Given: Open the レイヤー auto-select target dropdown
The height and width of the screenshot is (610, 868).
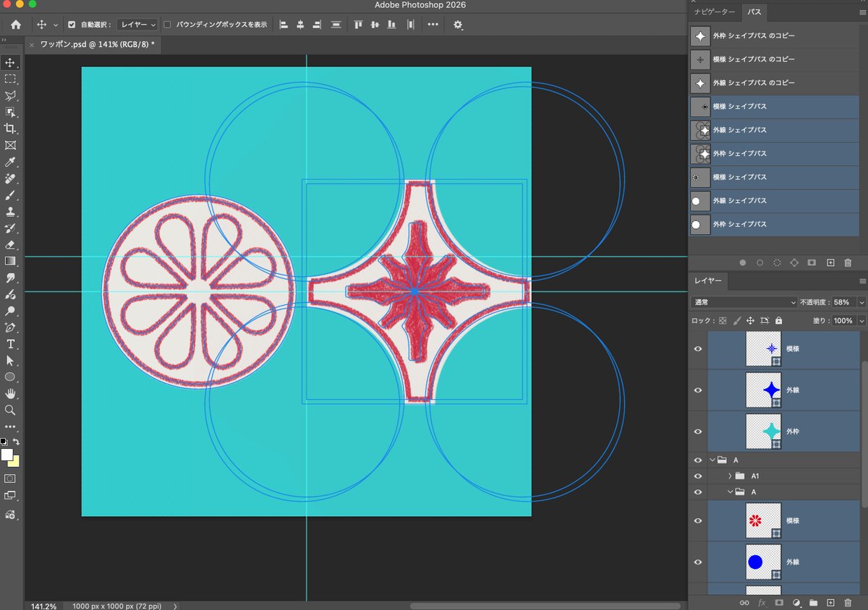Looking at the screenshot, I should (x=137, y=25).
